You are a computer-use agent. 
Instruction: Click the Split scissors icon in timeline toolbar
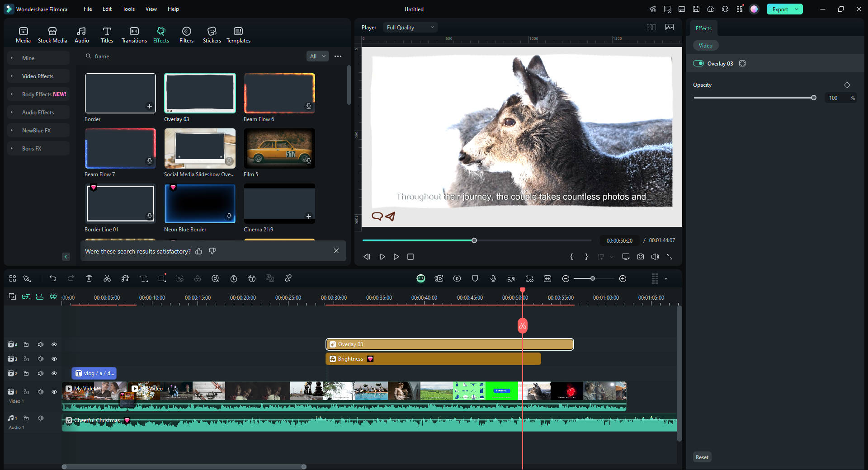point(107,278)
